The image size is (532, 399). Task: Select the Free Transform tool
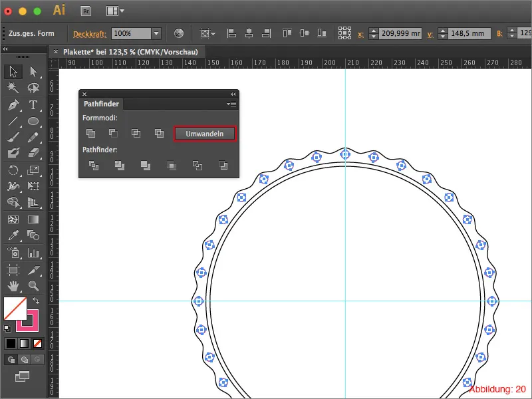[x=33, y=186]
